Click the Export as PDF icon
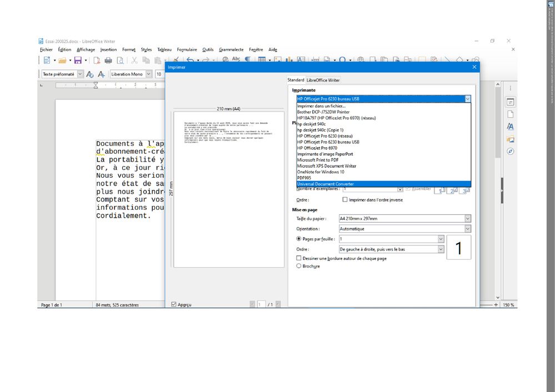This screenshot has height=392, width=555. (97, 60)
